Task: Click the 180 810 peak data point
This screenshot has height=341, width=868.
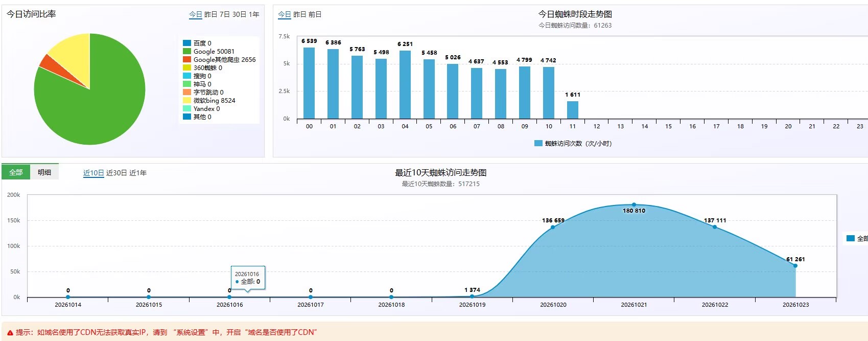Action: coord(634,204)
